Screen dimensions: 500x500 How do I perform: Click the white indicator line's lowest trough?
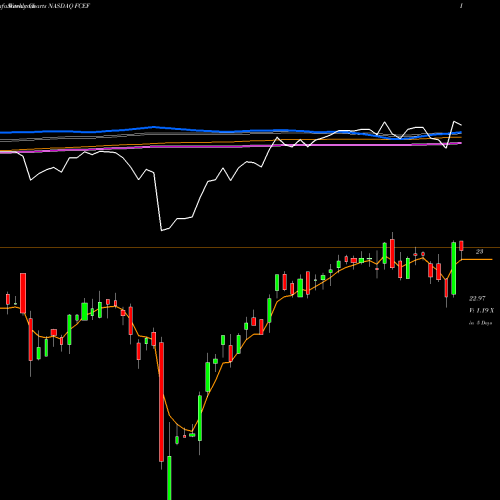tap(162, 230)
